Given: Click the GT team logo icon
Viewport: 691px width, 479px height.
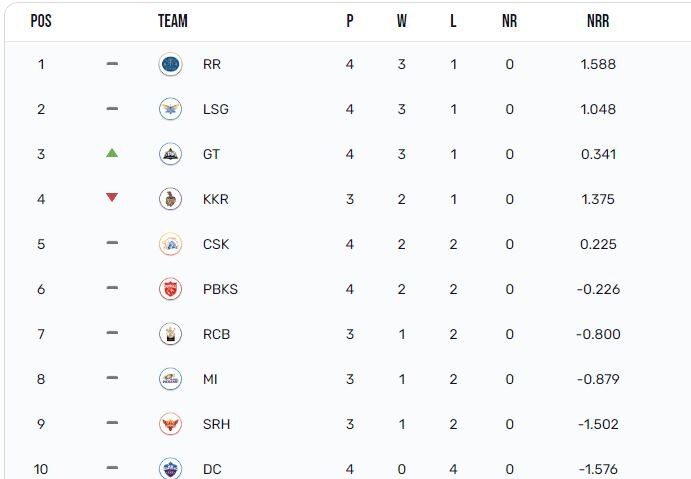Looking at the screenshot, I should coord(170,154).
